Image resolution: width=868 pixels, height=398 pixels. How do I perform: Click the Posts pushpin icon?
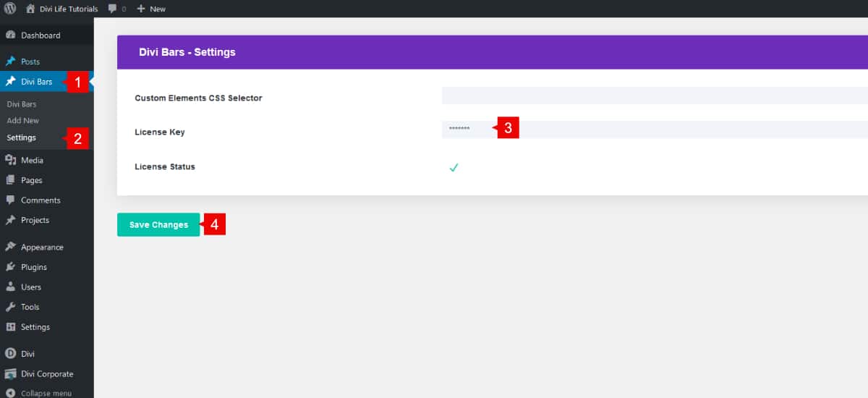tap(10, 62)
